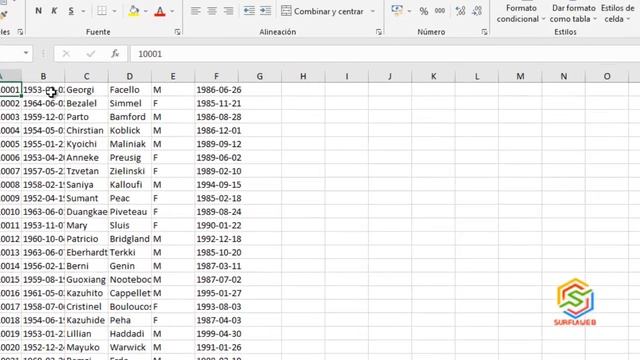Select column G header
640x360 pixels.
click(260, 76)
